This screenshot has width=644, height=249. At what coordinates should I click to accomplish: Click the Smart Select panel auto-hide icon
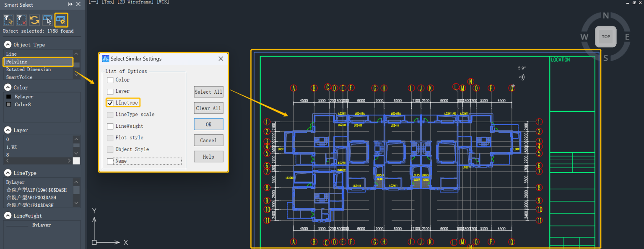click(70, 4)
